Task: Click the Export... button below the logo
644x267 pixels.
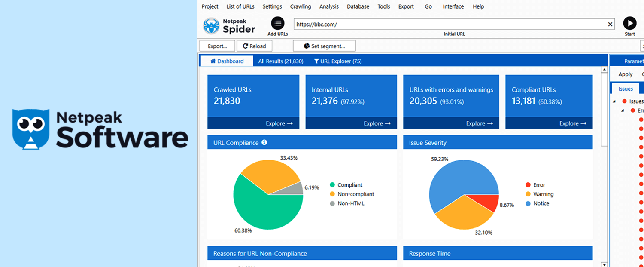Action: coord(217,46)
